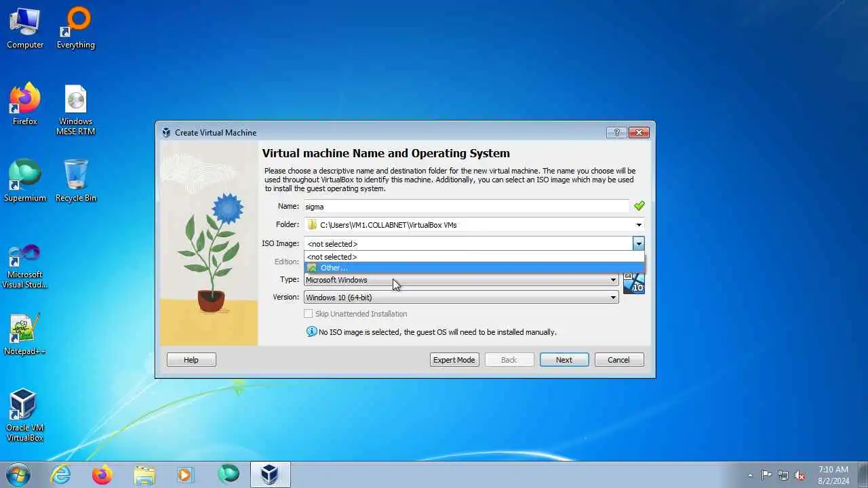
Task: Select Oracle VM VirtualBox desktop icon
Action: pos(25,415)
